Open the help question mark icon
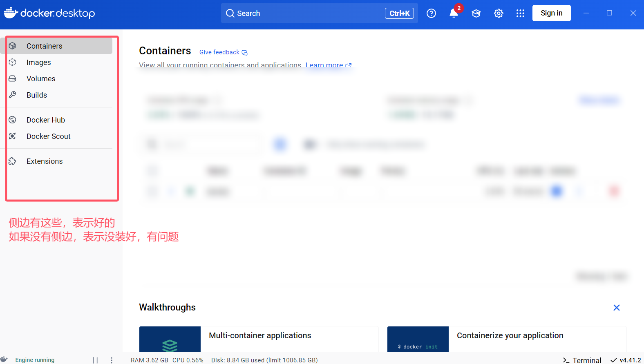644x364 pixels. 431,13
